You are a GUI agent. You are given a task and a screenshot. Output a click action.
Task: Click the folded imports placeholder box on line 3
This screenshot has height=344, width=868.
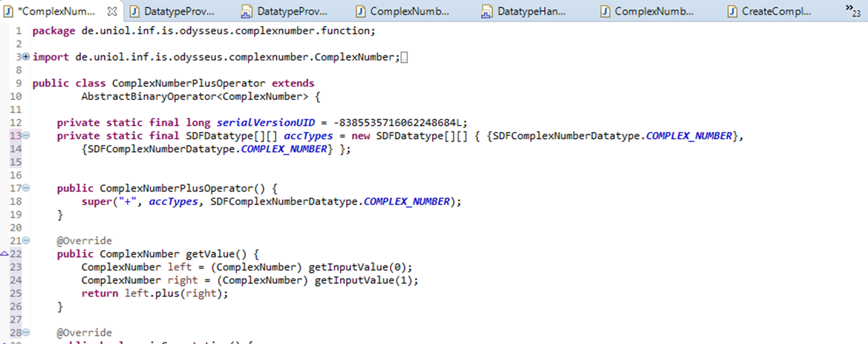pos(404,57)
